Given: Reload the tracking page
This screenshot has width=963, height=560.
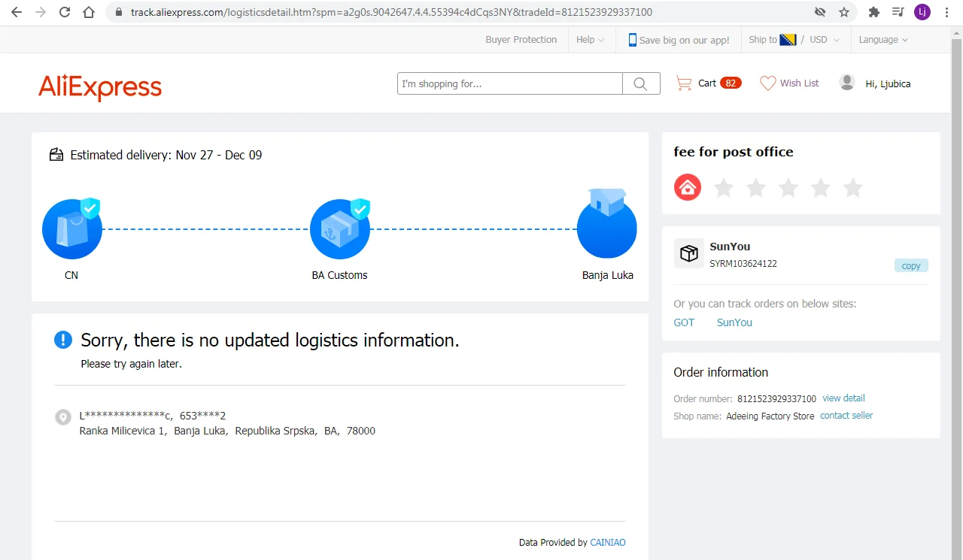Looking at the screenshot, I should click(65, 12).
